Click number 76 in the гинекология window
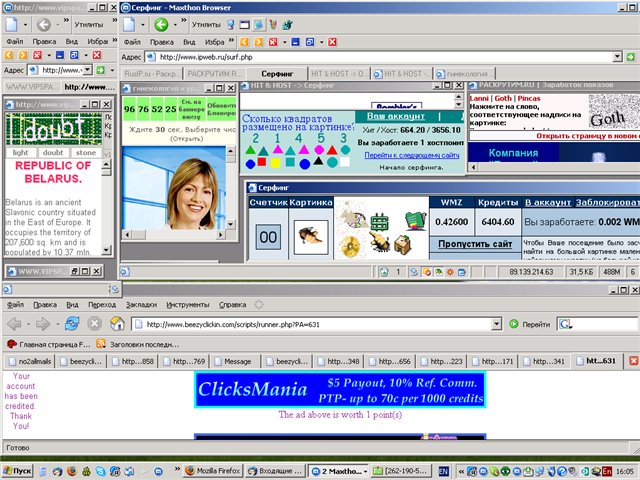 click(x=143, y=109)
